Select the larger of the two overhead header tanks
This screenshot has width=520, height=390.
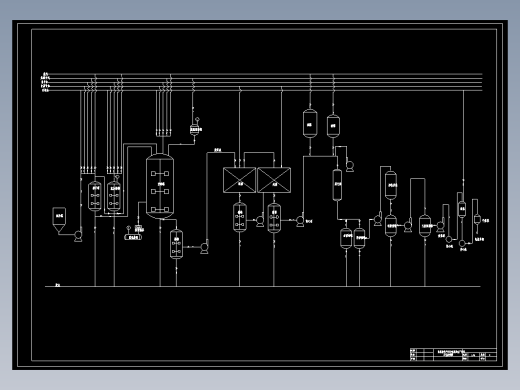coord(310,124)
